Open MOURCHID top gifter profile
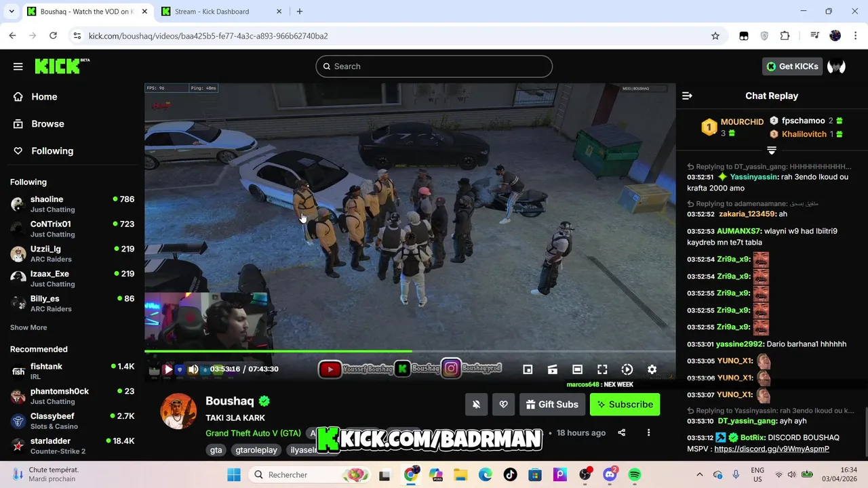 coord(742,122)
